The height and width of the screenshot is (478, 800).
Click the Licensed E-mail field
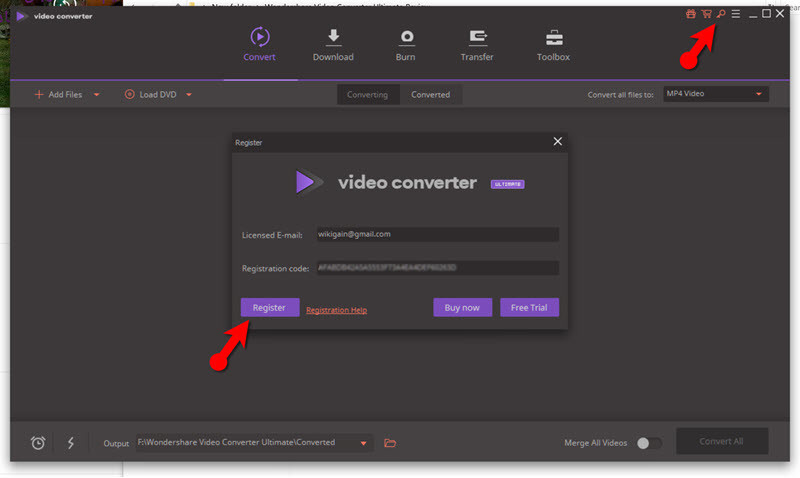(x=437, y=234)
